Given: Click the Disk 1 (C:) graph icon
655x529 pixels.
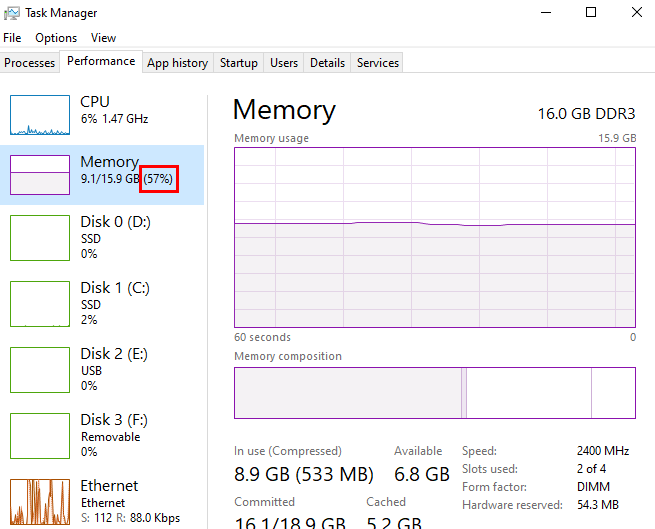Looking at the screenshot, I should (x=40, y=303).
